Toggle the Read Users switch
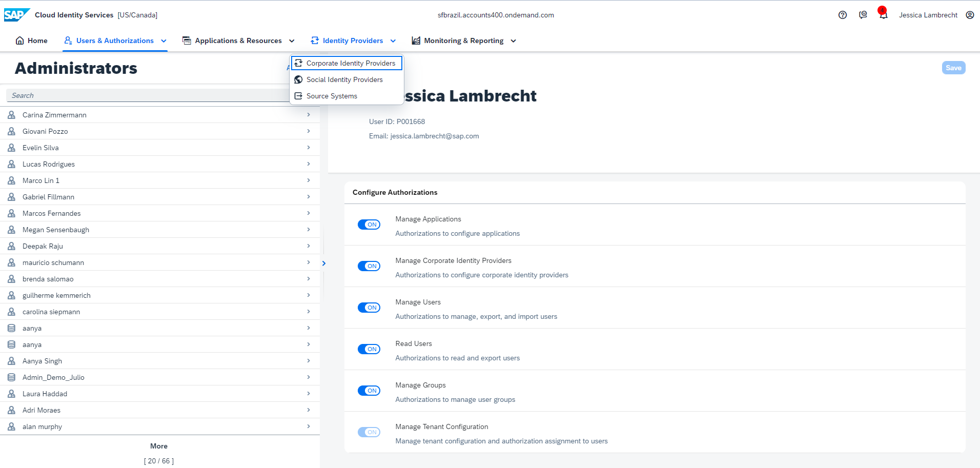This screenshot has width=980, height=468. pos(369,349)
